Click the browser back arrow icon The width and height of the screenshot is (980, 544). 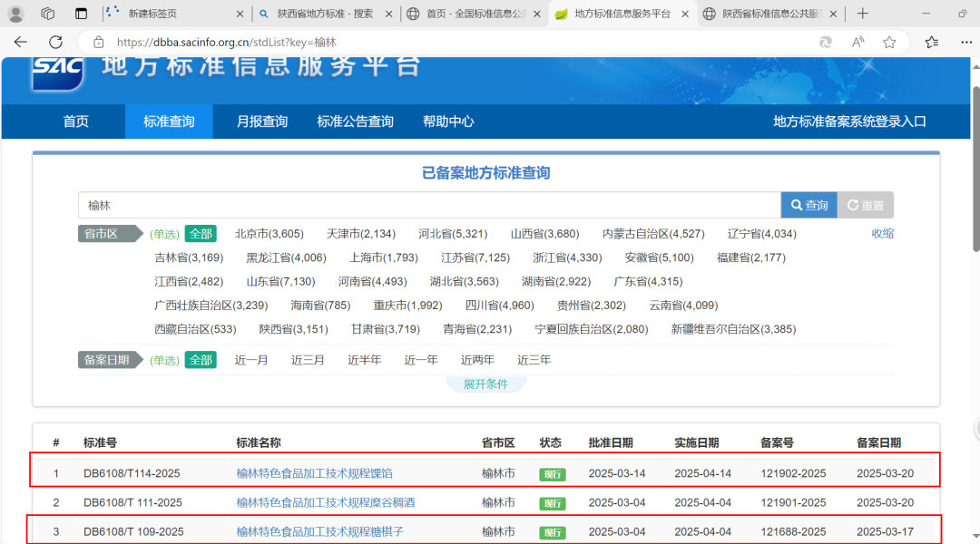click(20, 42)
